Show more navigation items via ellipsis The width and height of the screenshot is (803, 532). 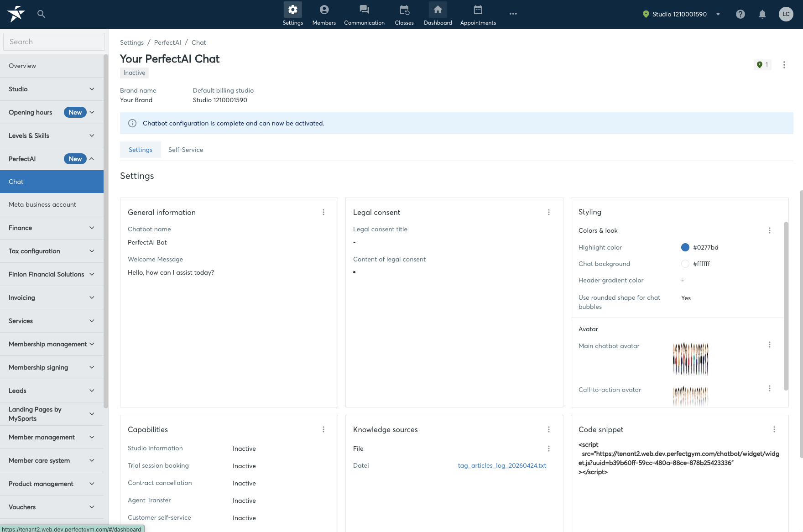click(513, 14)
